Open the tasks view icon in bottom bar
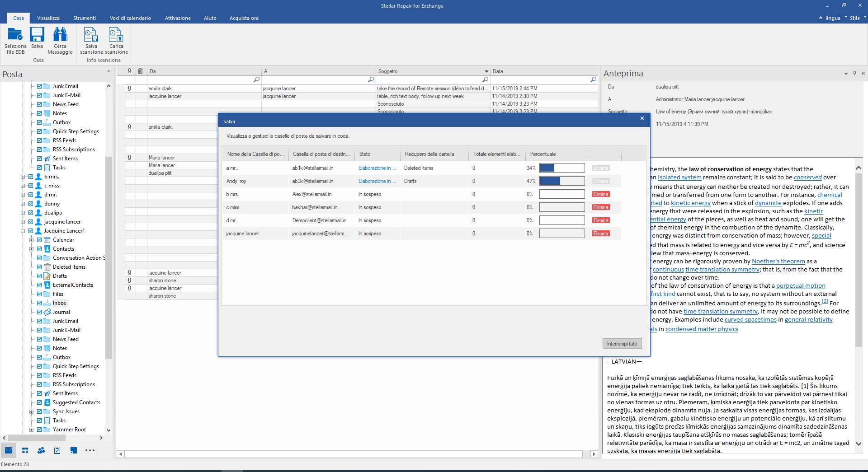Image resolution: width=868 pixels, height=472 pixels. pyautogui.click(x=57, y=450)
